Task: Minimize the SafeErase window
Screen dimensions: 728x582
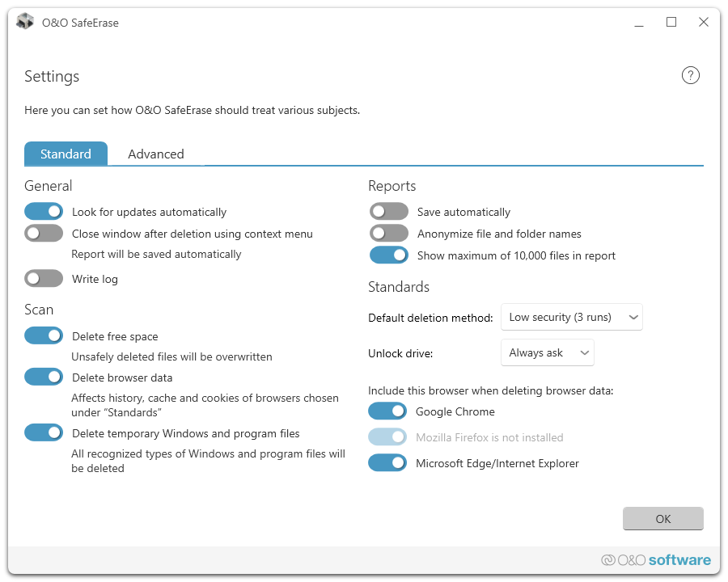Action: [638, 23]
